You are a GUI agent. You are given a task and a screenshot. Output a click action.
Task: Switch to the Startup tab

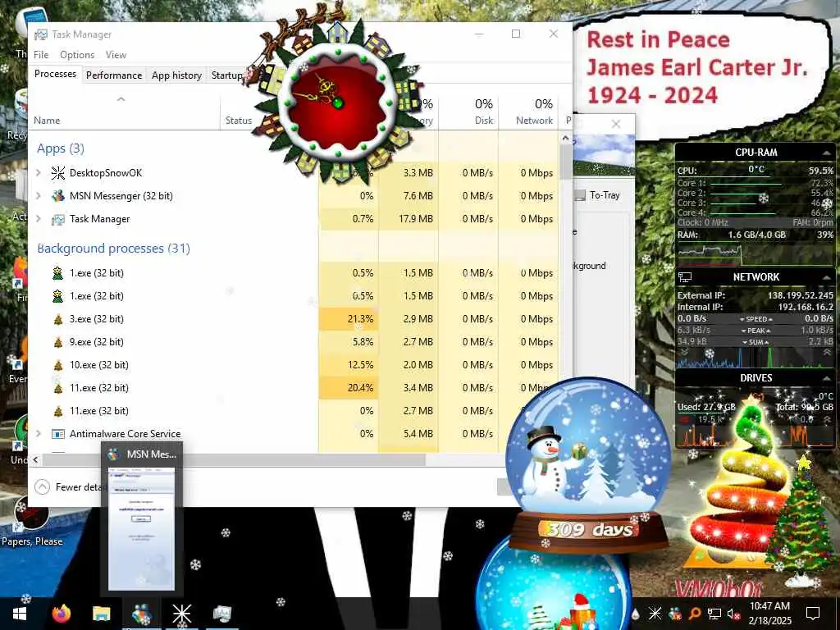pyautogui.click(x=226, y=75)
